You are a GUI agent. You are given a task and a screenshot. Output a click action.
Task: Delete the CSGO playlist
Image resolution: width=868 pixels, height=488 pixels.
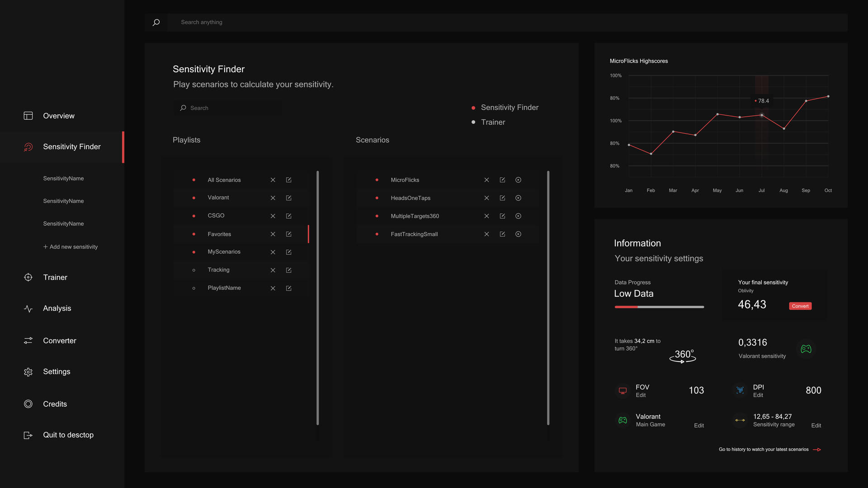pos(273,216)
